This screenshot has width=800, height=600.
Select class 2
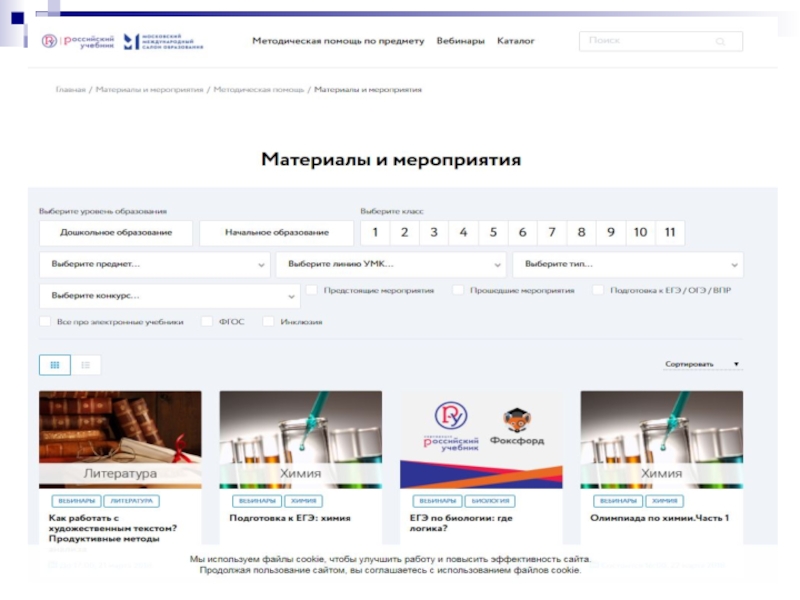[x=405, y=233]
